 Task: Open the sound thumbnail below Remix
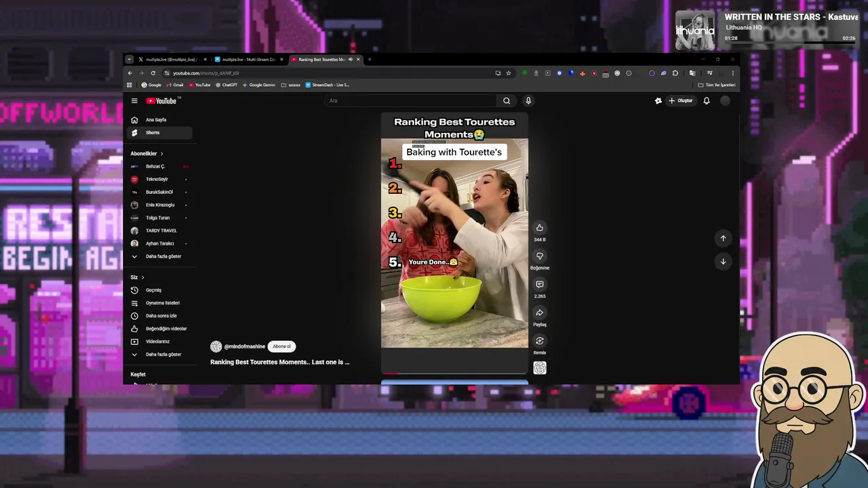click(x=540, y=368)
